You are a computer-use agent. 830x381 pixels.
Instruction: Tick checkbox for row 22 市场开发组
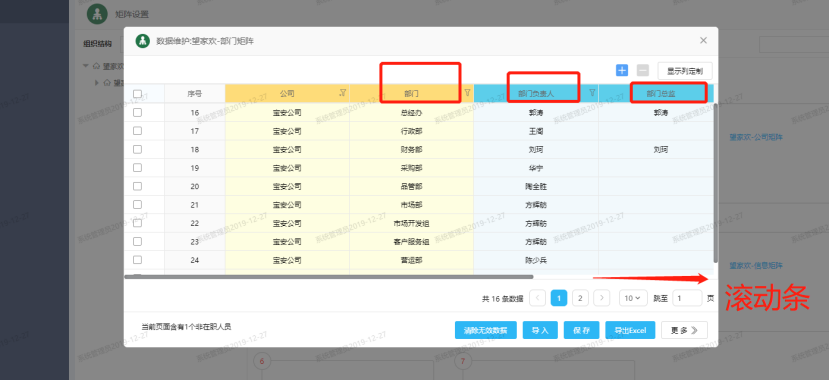tap(138, 223)
